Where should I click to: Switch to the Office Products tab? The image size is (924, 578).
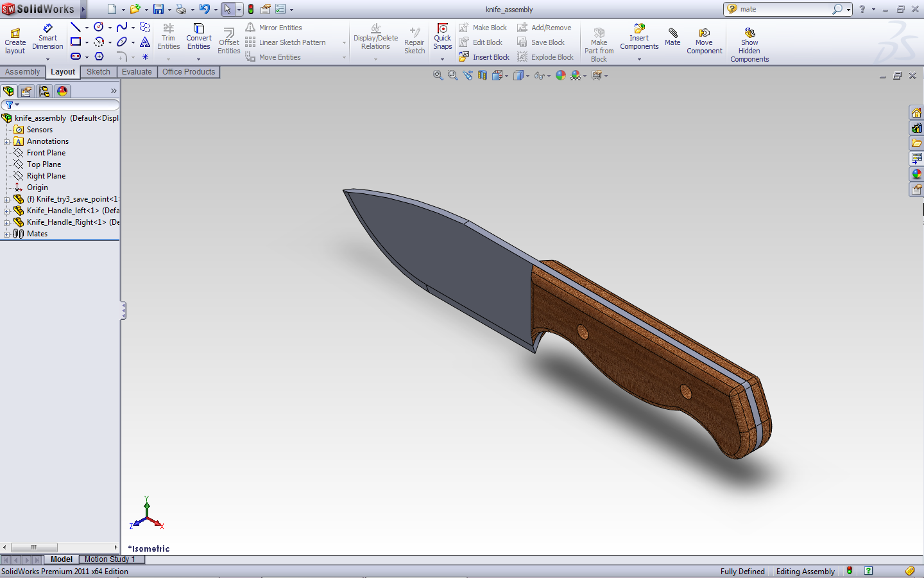[189, 72]
